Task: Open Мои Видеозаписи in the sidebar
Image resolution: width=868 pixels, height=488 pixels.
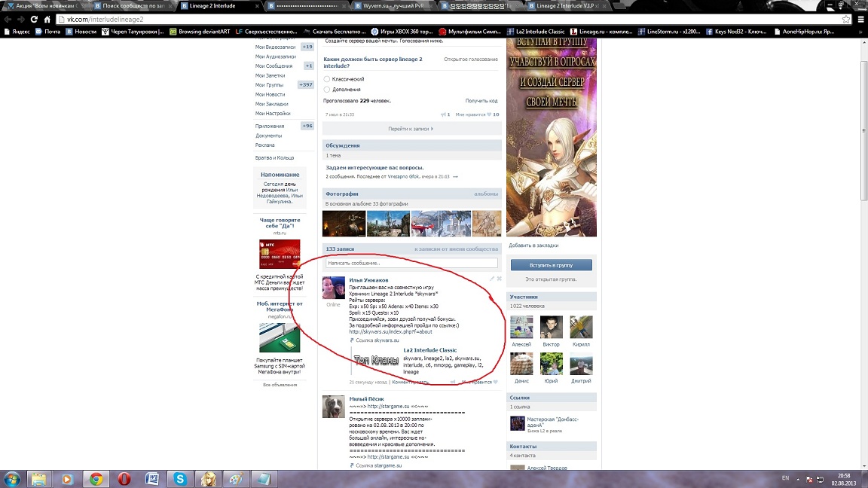Action: point(275,47)
